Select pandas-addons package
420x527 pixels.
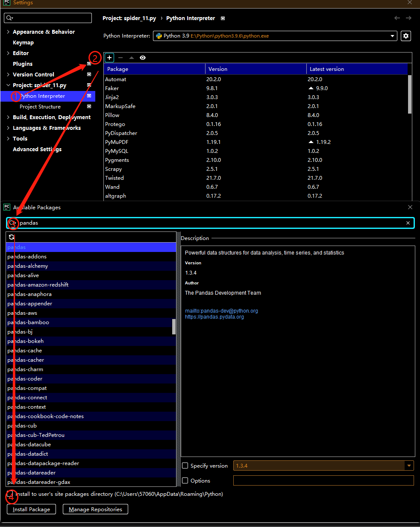coord(91,257)
